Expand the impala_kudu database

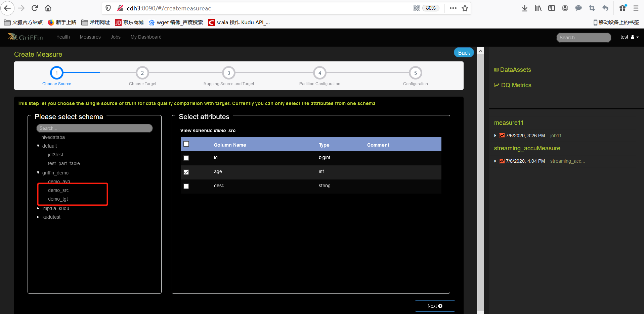click(x=38, y=208)
